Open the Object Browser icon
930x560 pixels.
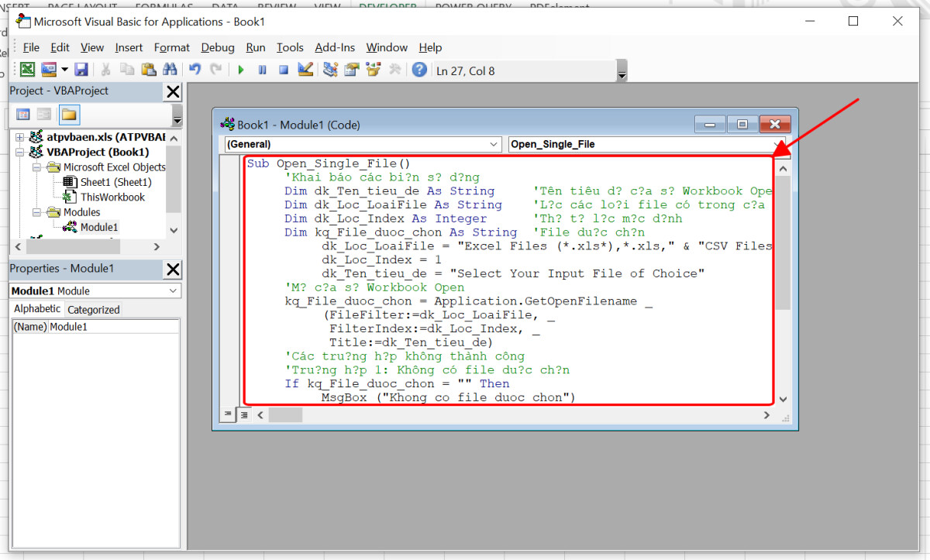[370, 70]
